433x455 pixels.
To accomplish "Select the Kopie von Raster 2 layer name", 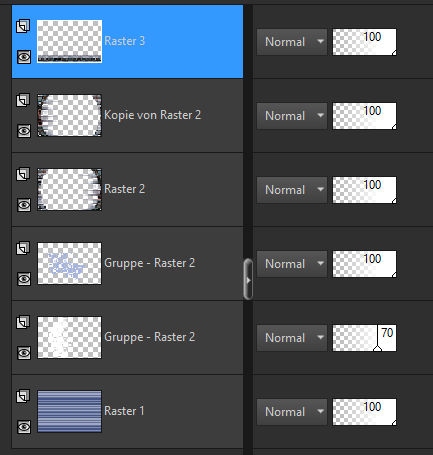I will [152, 115].
